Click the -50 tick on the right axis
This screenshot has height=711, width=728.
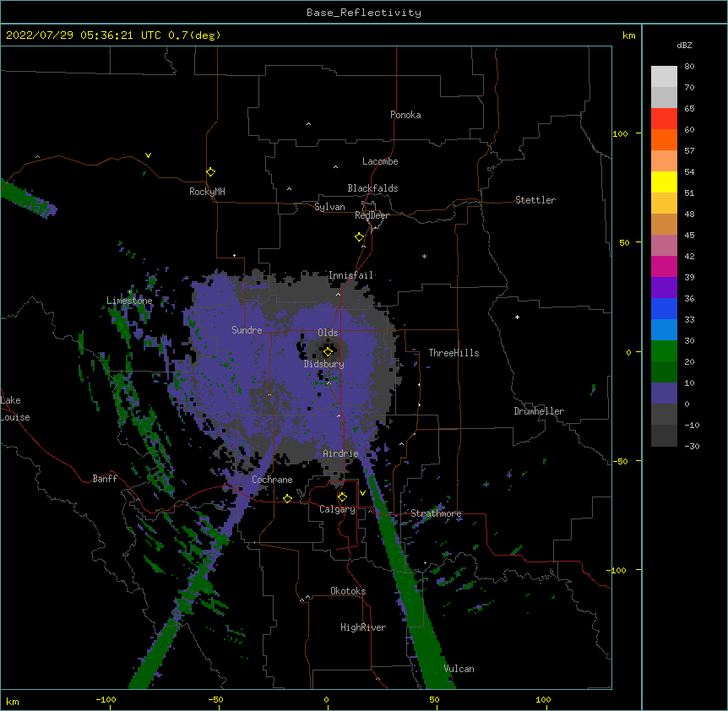[x=620, y=461]
